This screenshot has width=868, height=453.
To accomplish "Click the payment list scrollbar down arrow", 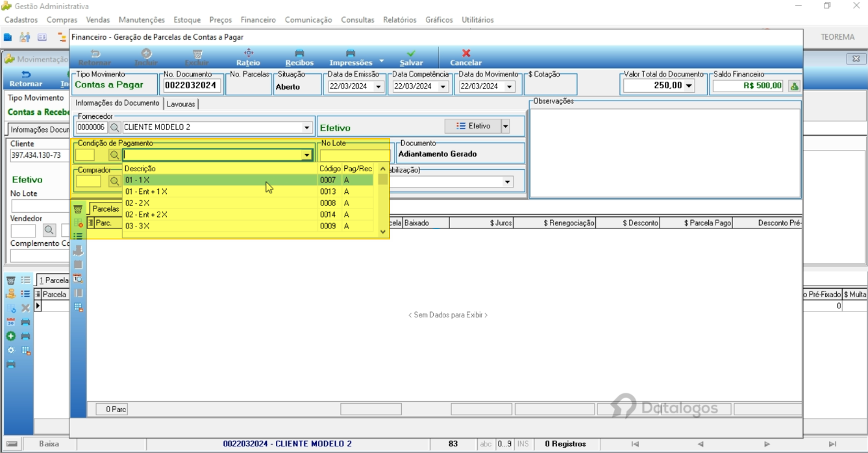I will coord(382,232).
